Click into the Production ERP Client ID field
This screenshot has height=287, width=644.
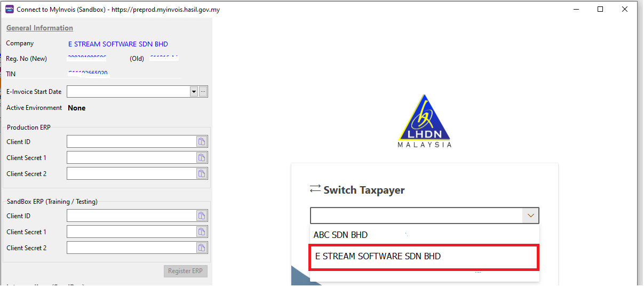pos(131,142)
